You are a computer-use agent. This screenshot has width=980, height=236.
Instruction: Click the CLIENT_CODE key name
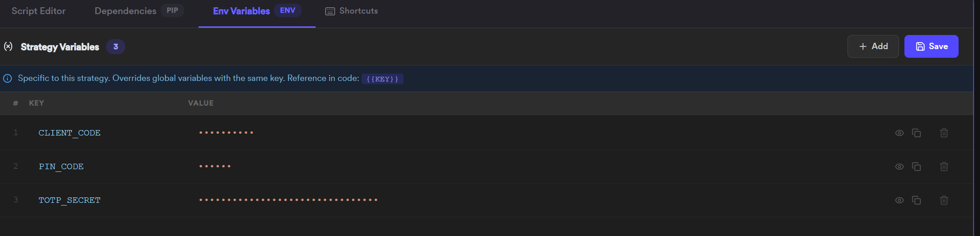pos(70,133)
